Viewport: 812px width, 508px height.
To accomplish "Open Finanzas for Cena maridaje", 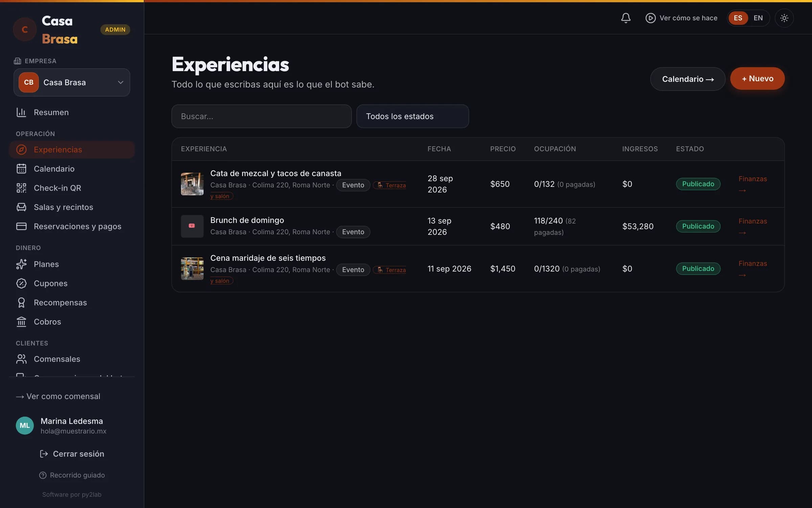I will point(752,269).
